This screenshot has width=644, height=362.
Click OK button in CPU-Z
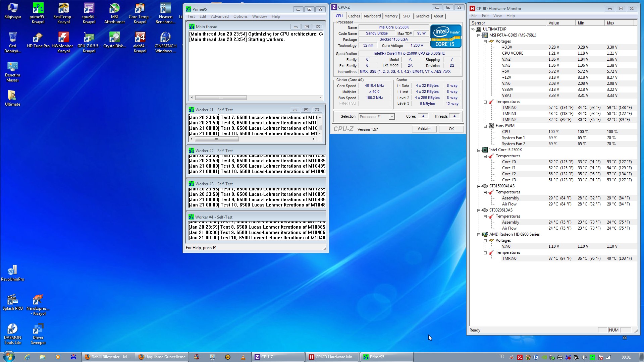click(x=451, y=129)
